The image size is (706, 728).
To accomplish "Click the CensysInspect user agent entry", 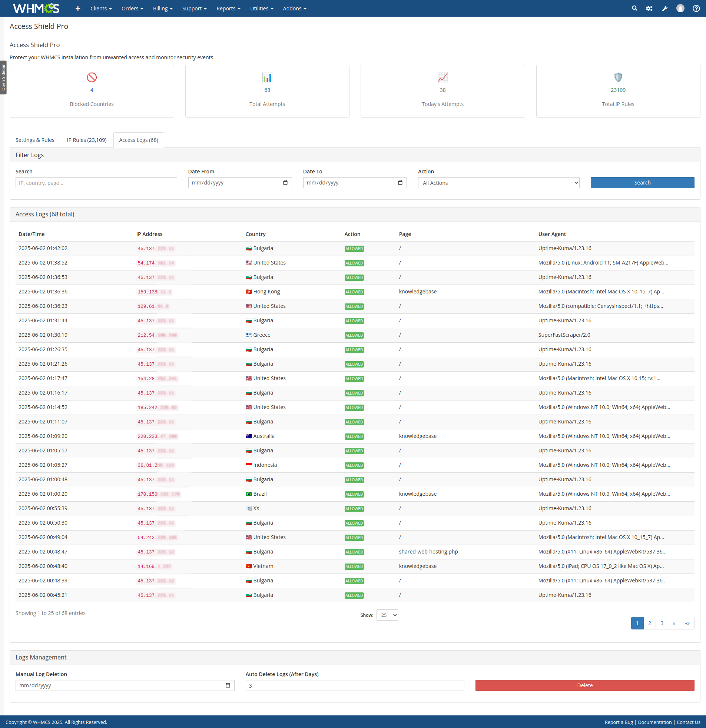I will (600, 306).
